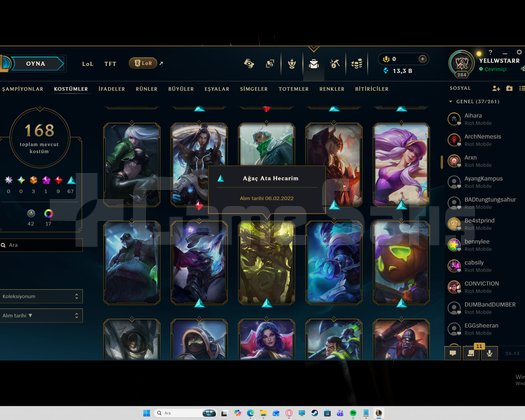Viewport: 525px width, 420px height.
Task: Open the missions icon with 11 badge
Action: [x=471, y=353]
